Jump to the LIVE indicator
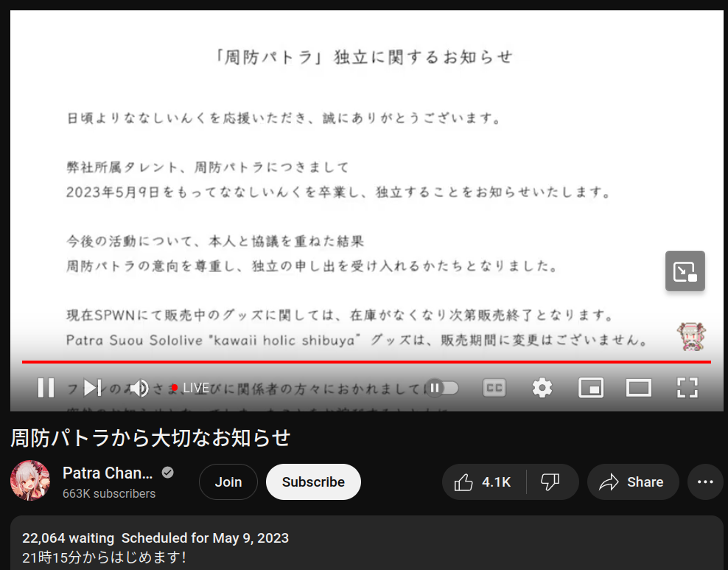This screenshot has width=728, height=570. click(190, 387)
